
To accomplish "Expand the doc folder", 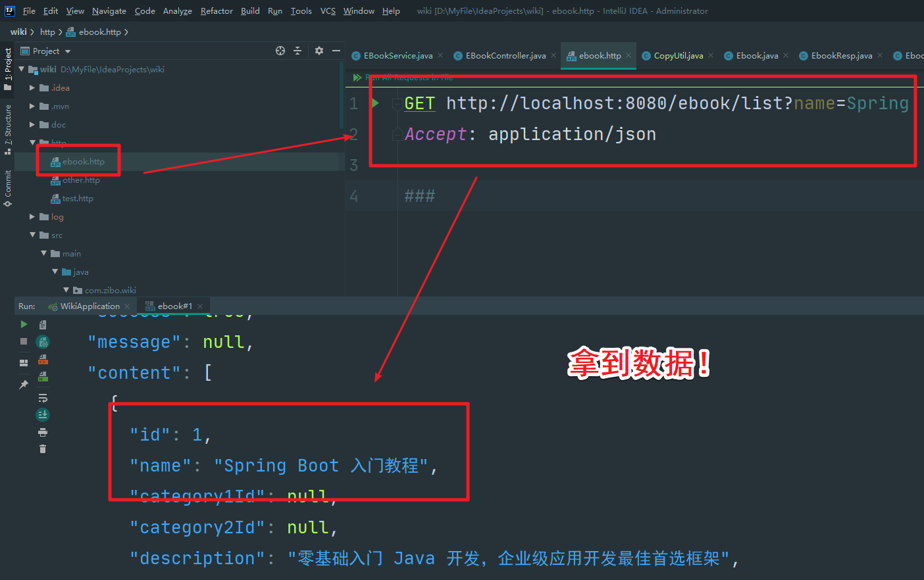I will pos(32,124).
